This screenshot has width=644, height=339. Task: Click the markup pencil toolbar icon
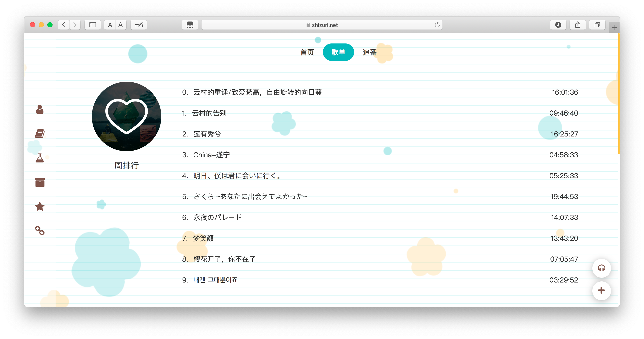pyautogui.click(x=139, y=25)
